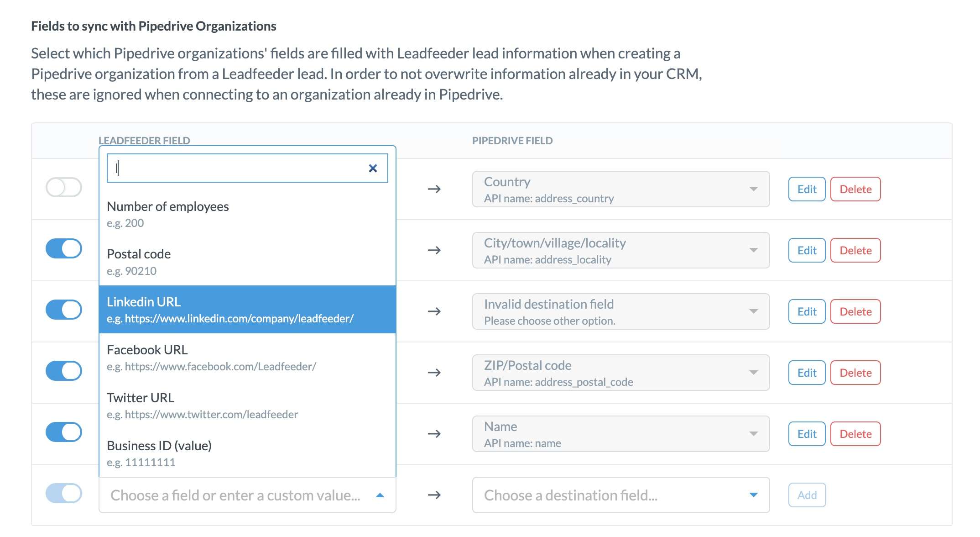Click the arrow icon in the new mapping row
This screenshot has height=537, width=980.
(x=434, y=495)
